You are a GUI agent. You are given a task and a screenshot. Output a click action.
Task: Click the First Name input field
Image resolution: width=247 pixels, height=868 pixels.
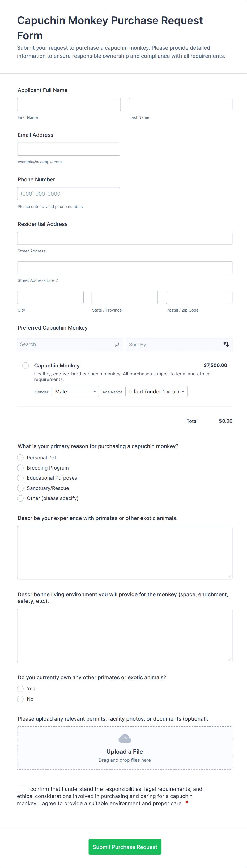coord(69,104)
